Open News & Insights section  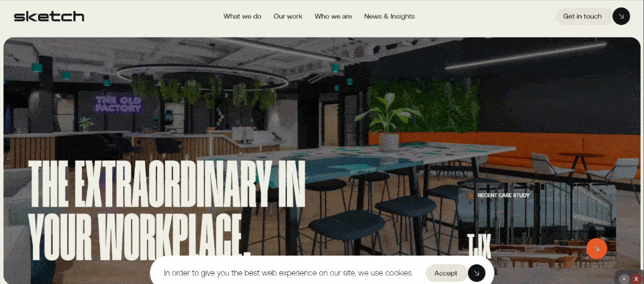(x=389, y=16)
